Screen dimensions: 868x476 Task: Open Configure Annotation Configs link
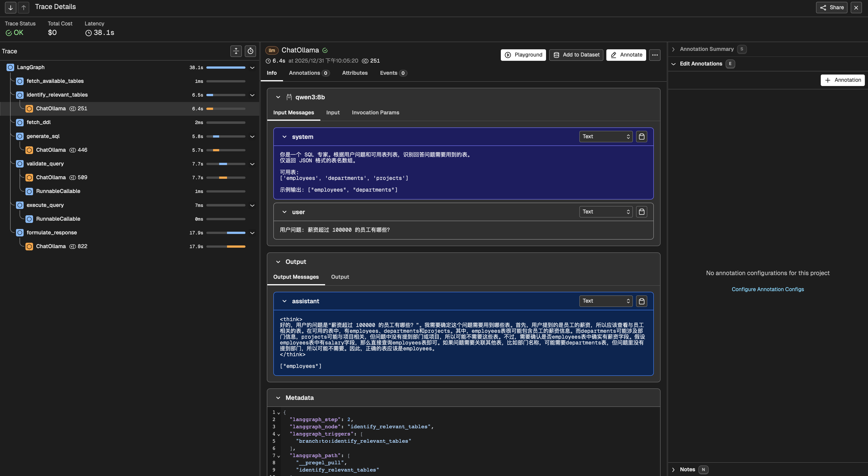767,289
